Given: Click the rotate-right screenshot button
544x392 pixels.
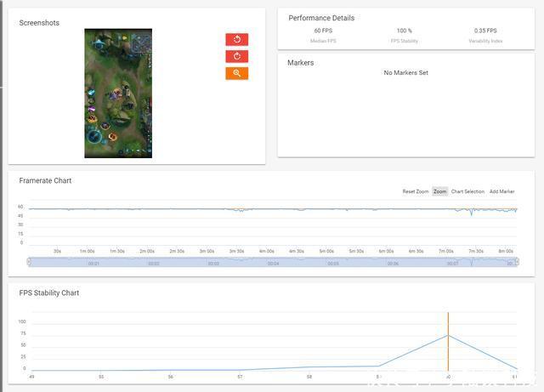Looking at the screenshot, I should pos(236,56).
